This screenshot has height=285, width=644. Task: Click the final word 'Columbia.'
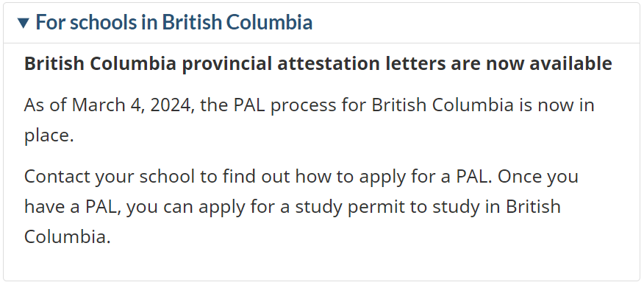pyautogui.click(x=68, y=237)
